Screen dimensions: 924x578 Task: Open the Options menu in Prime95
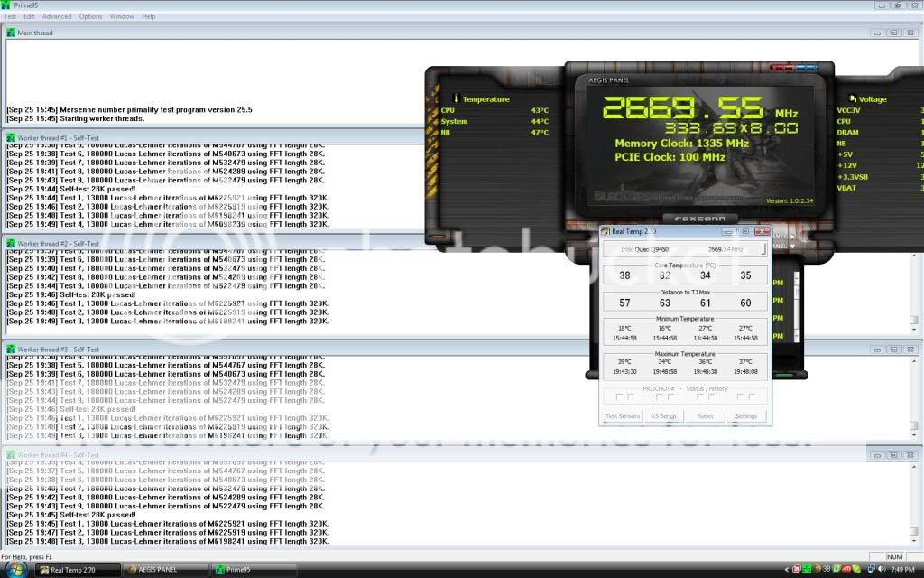click(x=91, y=16)
